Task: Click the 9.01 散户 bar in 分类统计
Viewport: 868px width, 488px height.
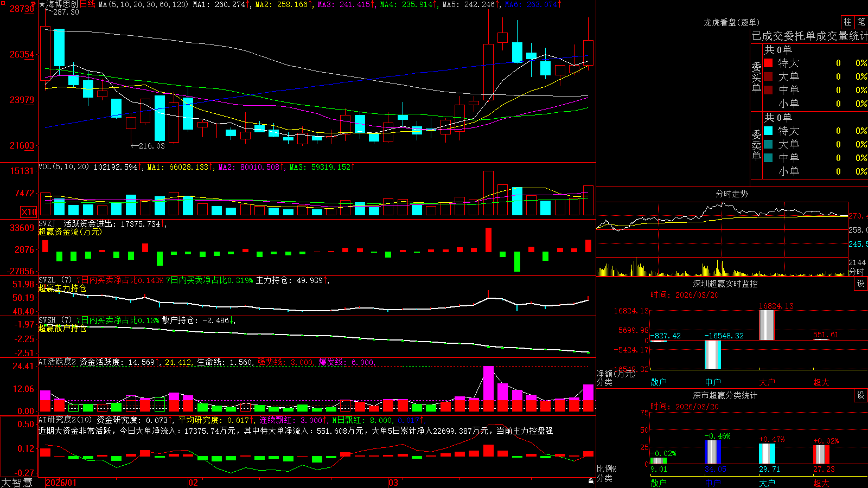Action: 659,461
